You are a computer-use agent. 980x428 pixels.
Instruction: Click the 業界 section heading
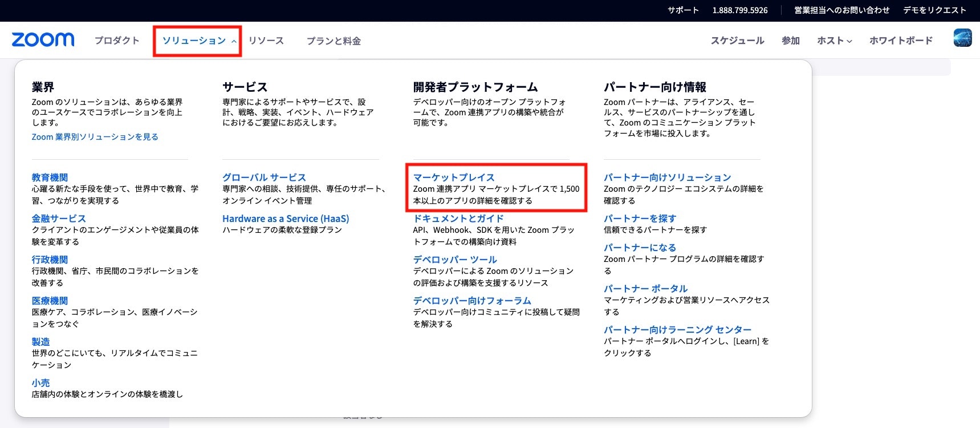tap(43, 87)
